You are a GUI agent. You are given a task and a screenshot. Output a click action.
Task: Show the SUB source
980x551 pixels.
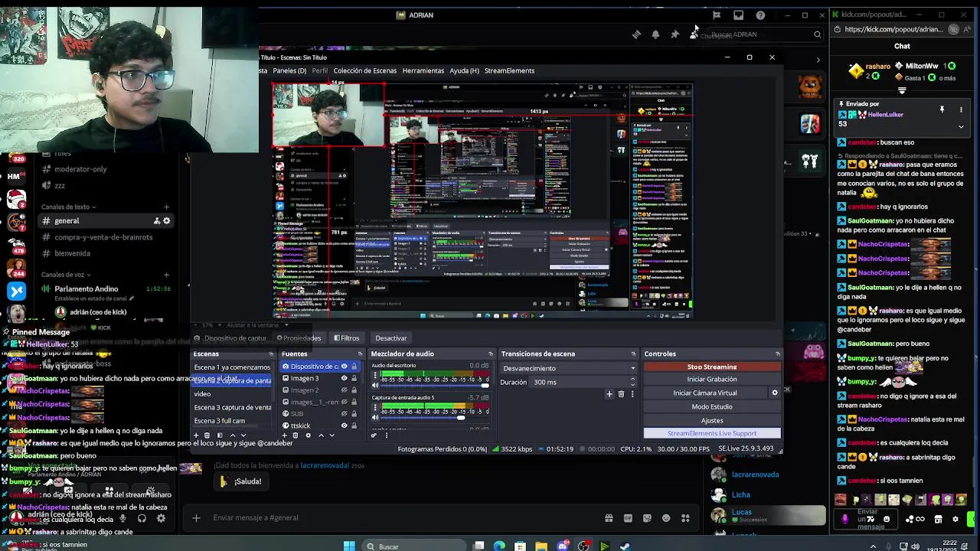(344, 414)
